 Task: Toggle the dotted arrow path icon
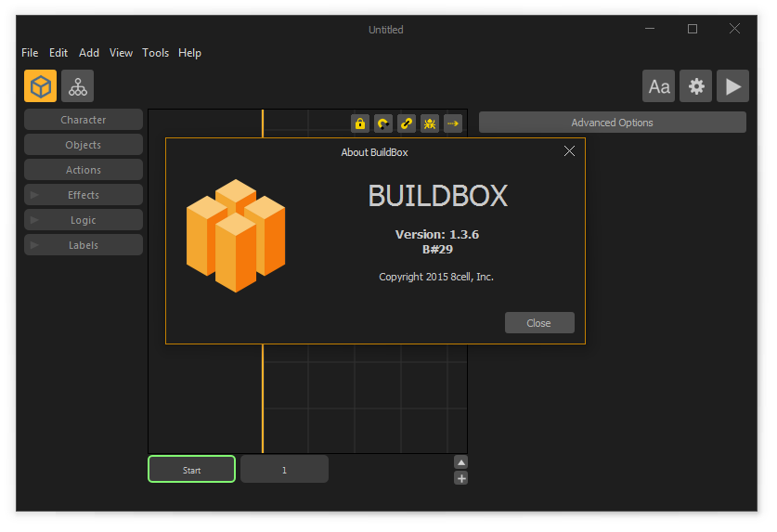(x=453, y=123)
